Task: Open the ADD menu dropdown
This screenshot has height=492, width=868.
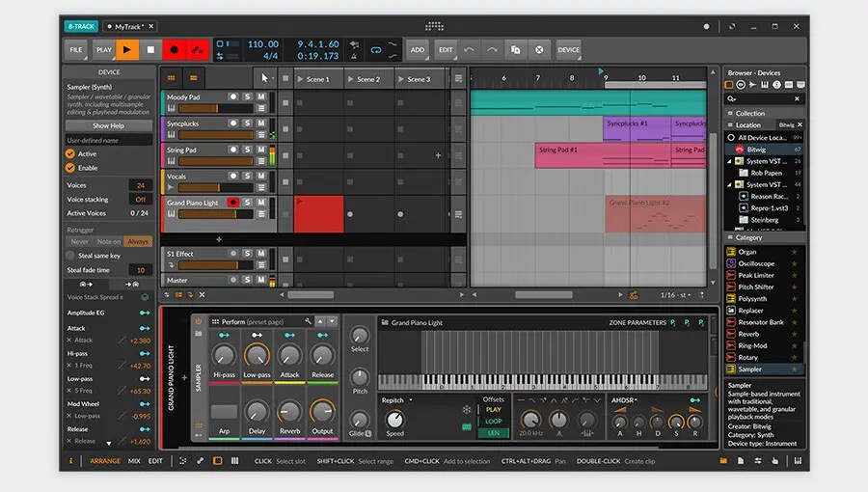Action: point(418,50)
